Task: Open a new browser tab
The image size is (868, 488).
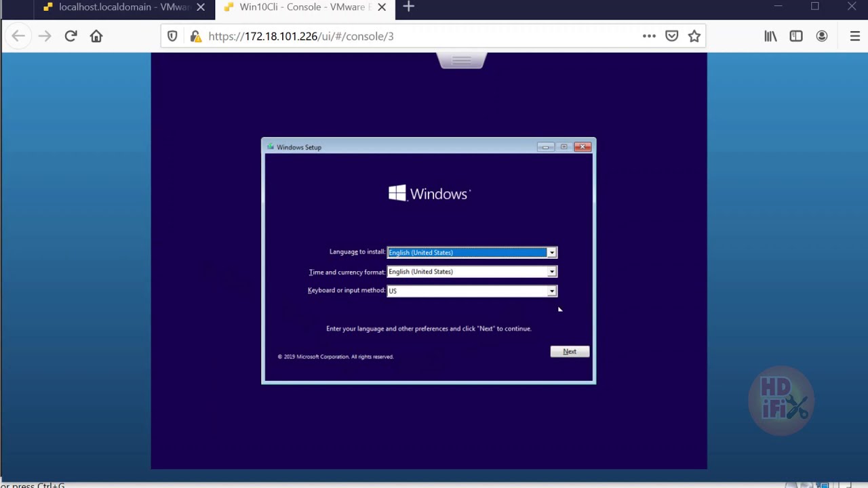Action: [x=408, y=7]
